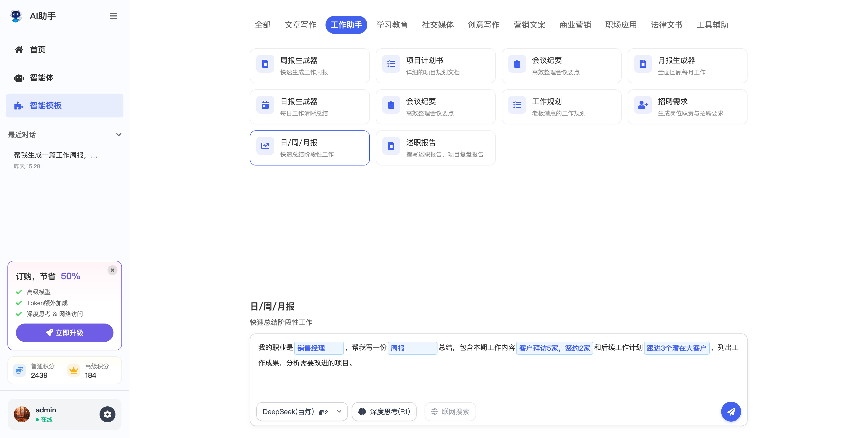
Task: Edit the 跟进3个潜在大客户 field
Action: pyautogui.click(x=677, y=348)
